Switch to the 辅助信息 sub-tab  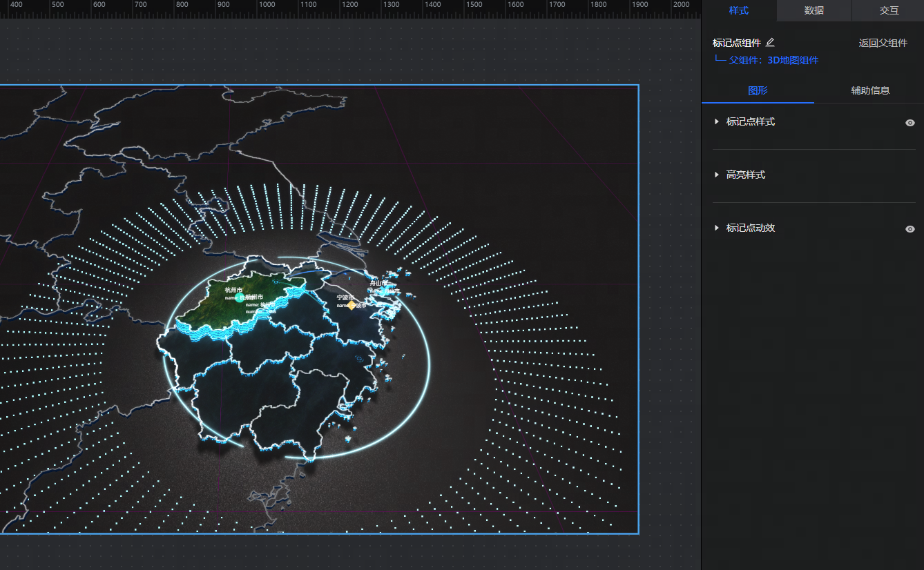click(869, 90)
